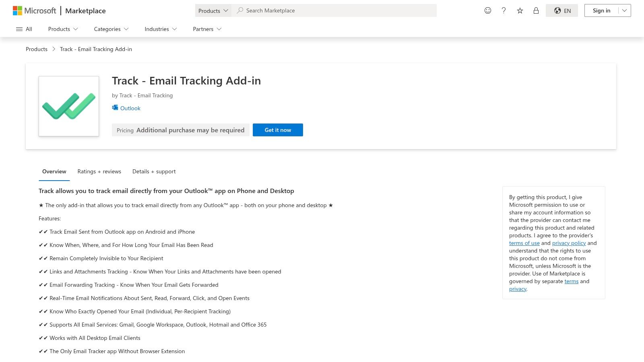Open saved items via the star icon

(520, 10)
